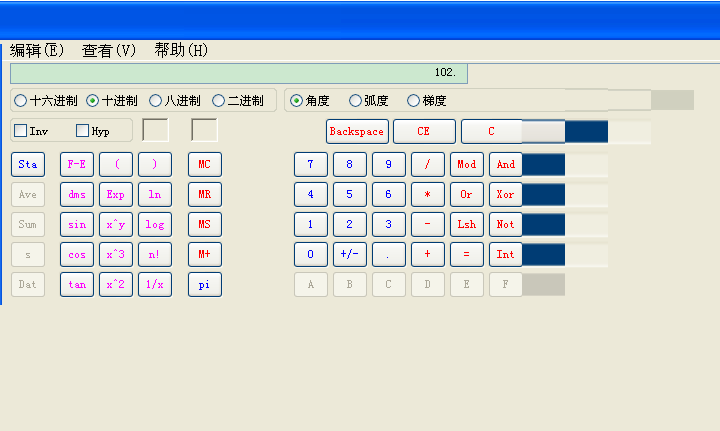Click the division / button

point(428,164)
